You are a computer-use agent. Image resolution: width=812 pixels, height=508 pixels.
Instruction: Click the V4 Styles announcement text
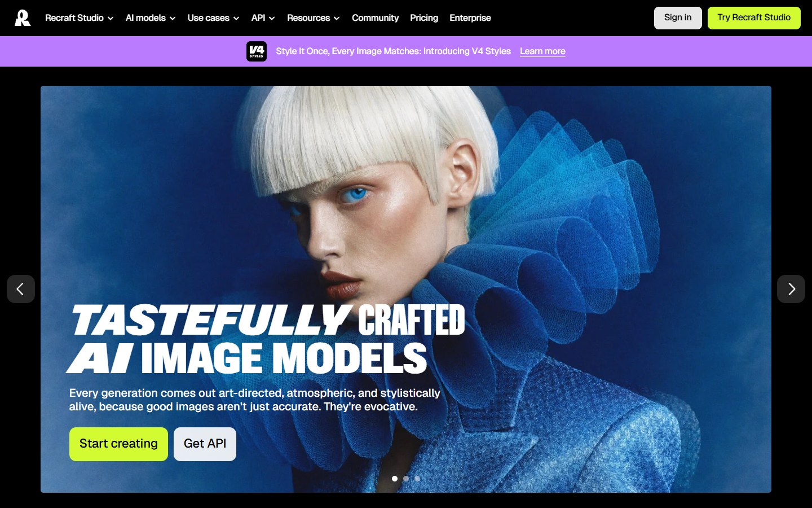tap(393, 51)
